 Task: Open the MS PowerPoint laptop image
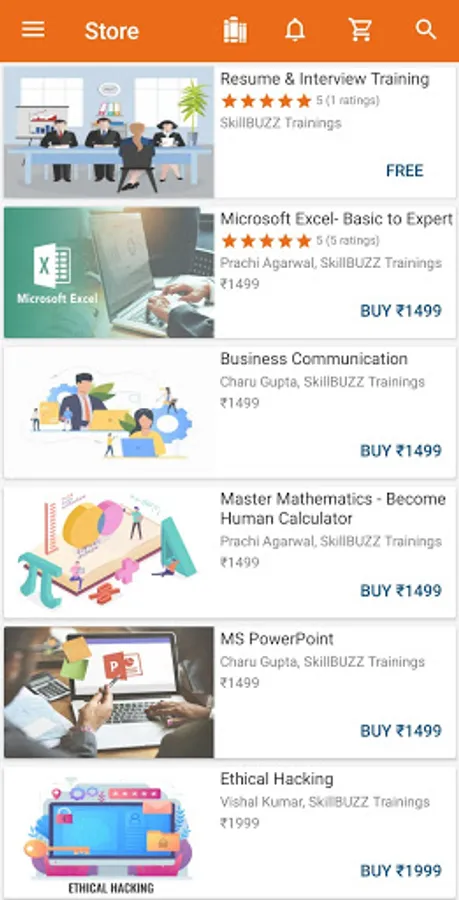[x=109, y=692]
